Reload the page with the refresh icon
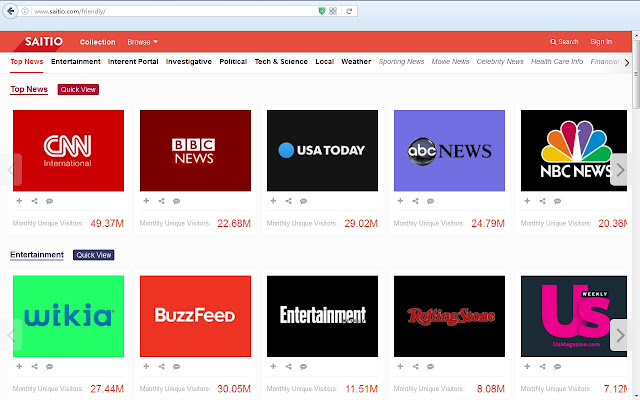640x400 pixels. click(x=349, y=11)
